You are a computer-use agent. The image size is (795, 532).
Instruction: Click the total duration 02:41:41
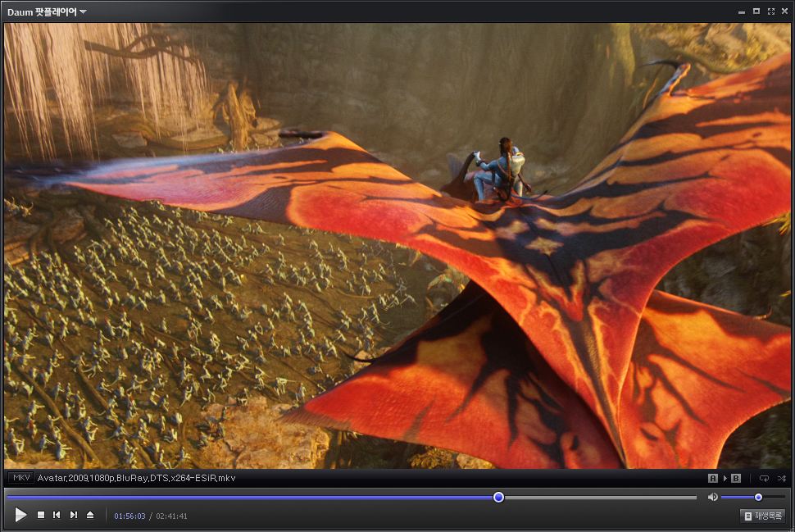tap(171, 516)
